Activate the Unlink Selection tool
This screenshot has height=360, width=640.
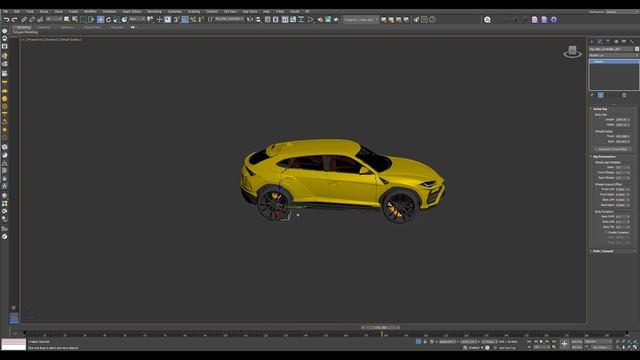tap(32, 20)
